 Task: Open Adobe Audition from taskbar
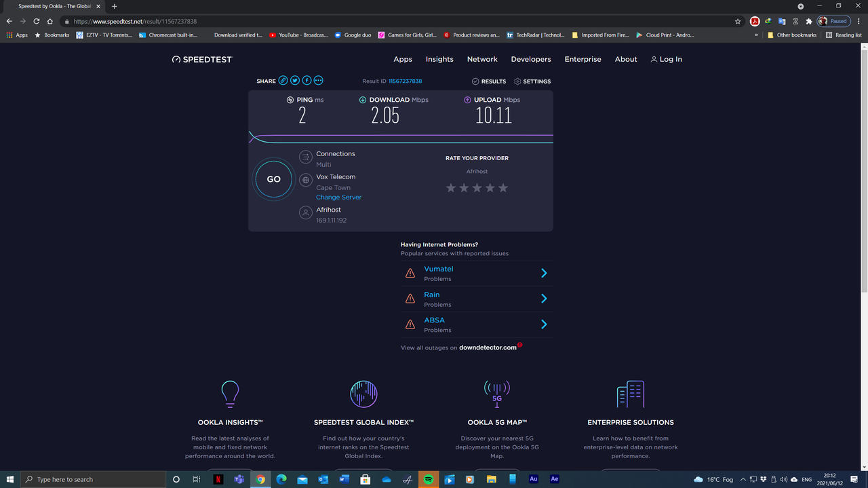(534, 479)
